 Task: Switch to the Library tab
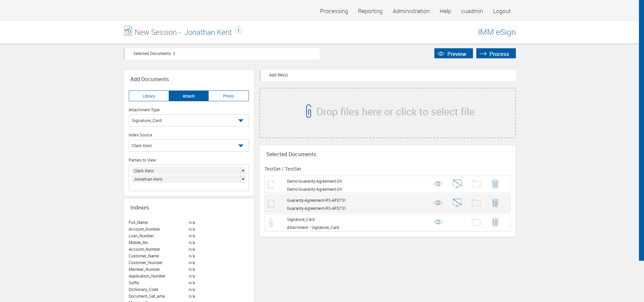(x=149, y=96)
